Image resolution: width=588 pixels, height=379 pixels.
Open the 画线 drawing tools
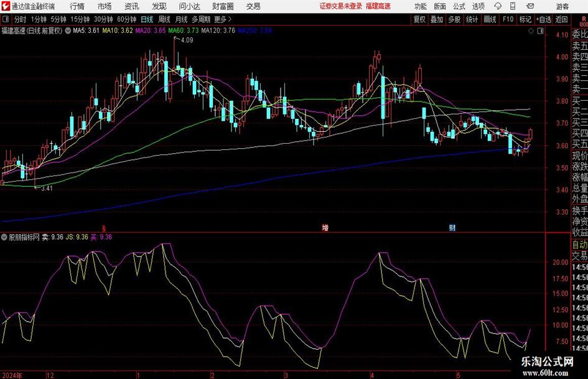(x=490, y=19)
